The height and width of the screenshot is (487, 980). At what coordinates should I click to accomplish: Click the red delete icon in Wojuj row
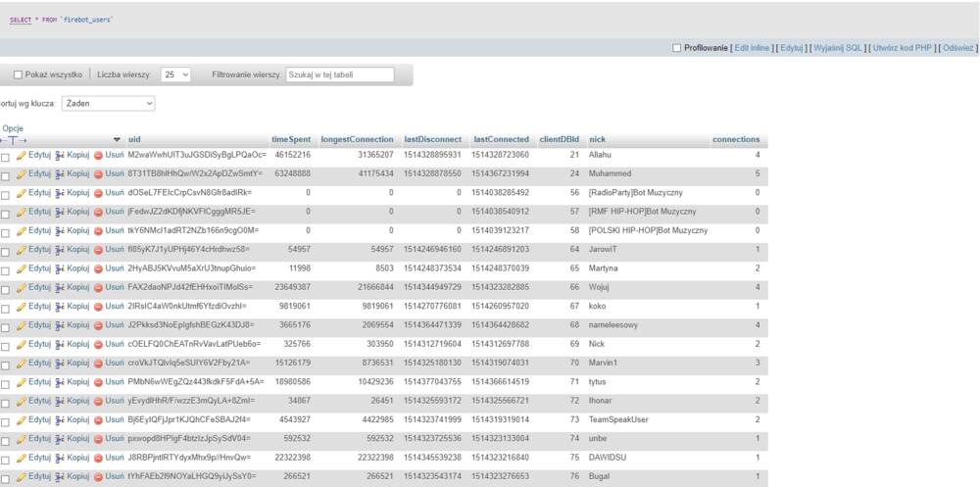point(98,287)
